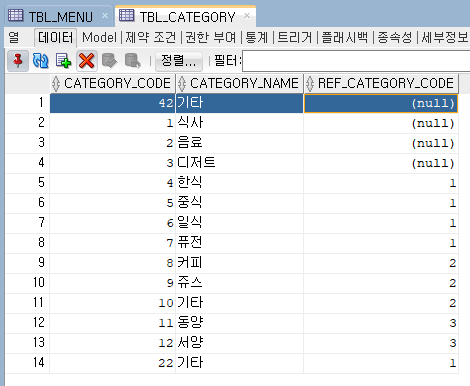Image resolution: width=470 pixels, height=386 pixels.
Task: Click the REF_CATEGORY_CODE column header
Action: [x=381, y=83]
